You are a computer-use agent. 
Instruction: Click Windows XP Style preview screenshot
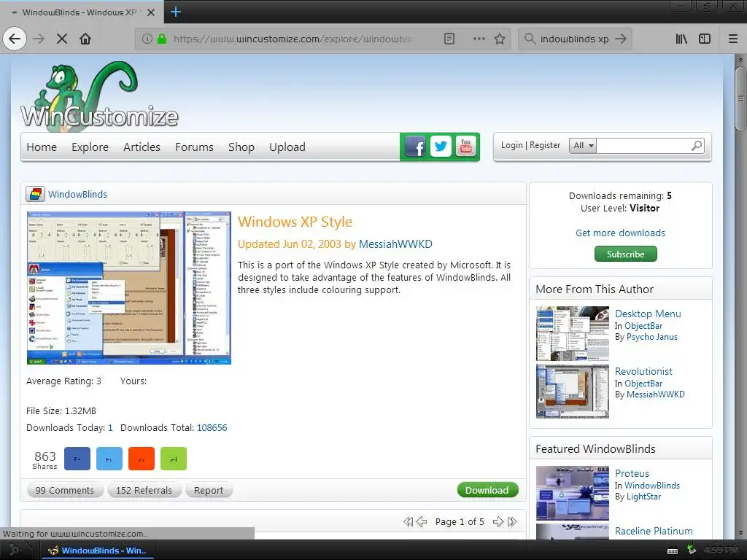pos(128,287)
